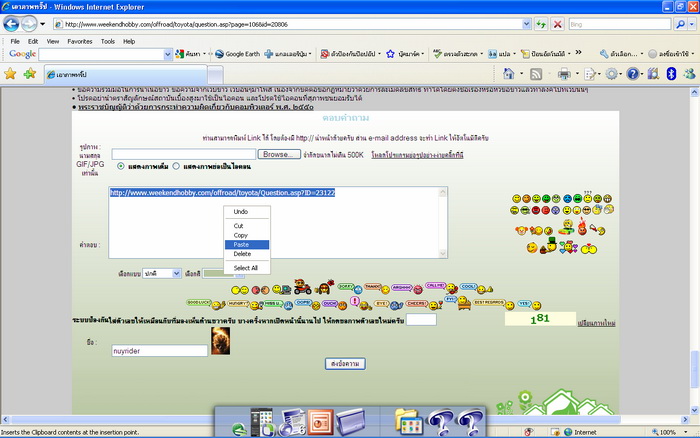Click the captcha number input field
The image size is (700, 438).
tap(421, 320)
